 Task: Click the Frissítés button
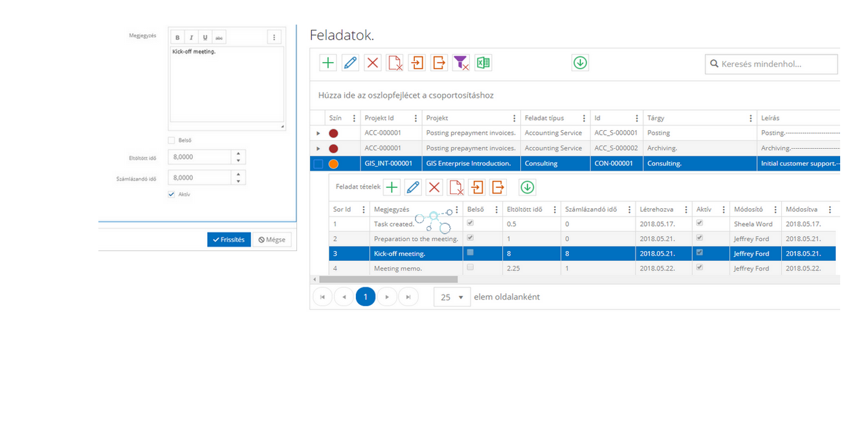click(228, 239)
